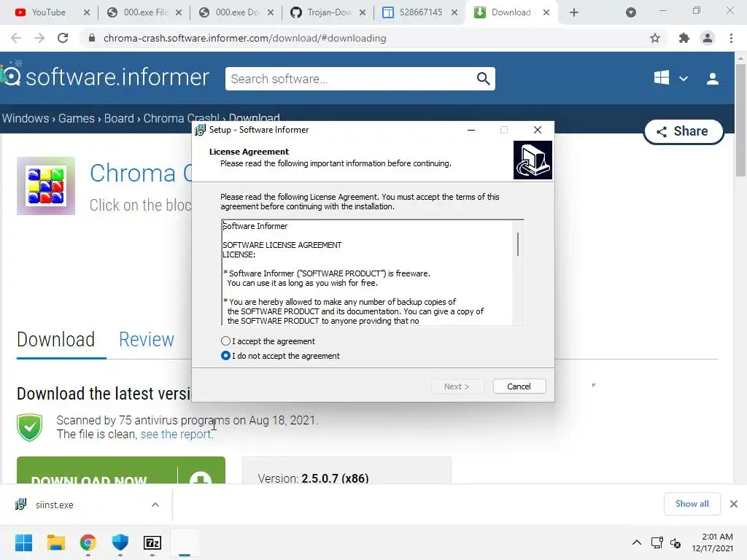Screen dimensions: 747x560
Task: Close the S28667145 tab
Action: [x=454, y=12]
